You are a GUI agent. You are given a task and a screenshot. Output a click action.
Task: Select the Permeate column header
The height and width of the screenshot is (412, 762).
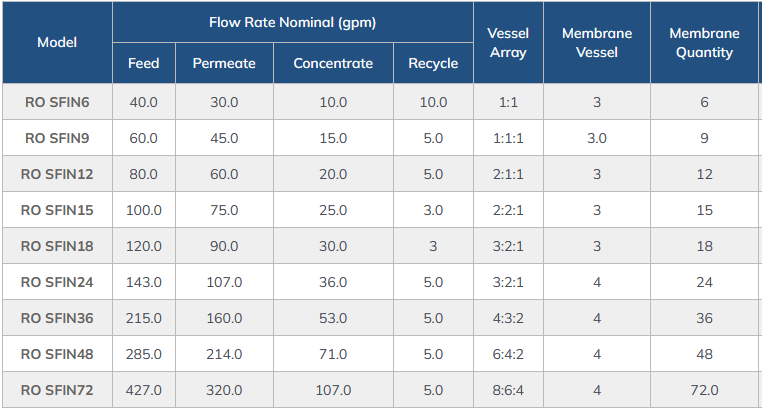click(x=223, y=63)
